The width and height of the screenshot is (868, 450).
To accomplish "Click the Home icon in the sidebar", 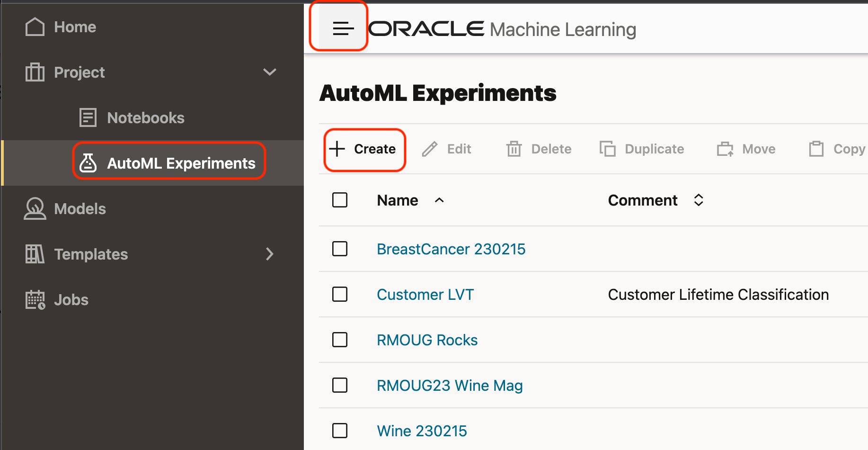I will click(34, 27).
